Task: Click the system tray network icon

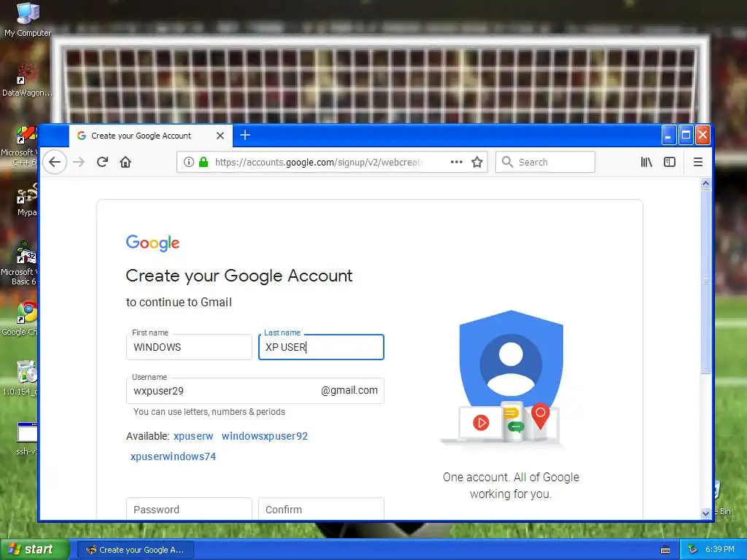Action: (x=693, y=550)
